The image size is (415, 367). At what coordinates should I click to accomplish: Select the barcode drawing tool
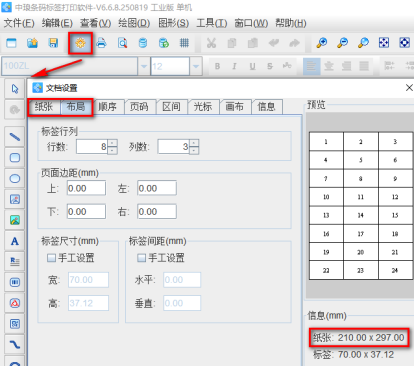(x=15, y=283)
